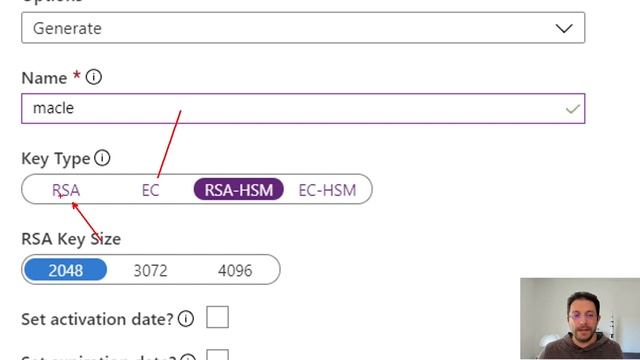Open the Options dropdown chevron arrow
This screenshot has width=640, height=360.
[x=564, y=28]
